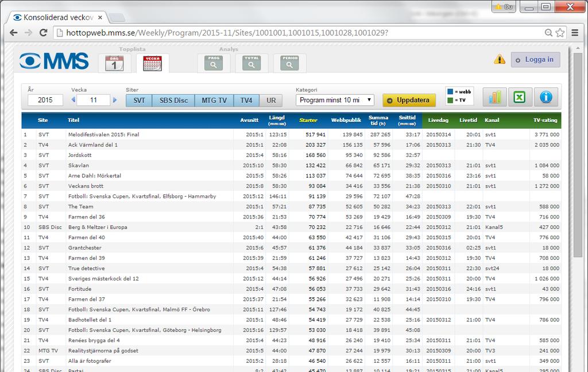Sort by the Site column header
588x372 pixels.
click(x=42, y=120)
